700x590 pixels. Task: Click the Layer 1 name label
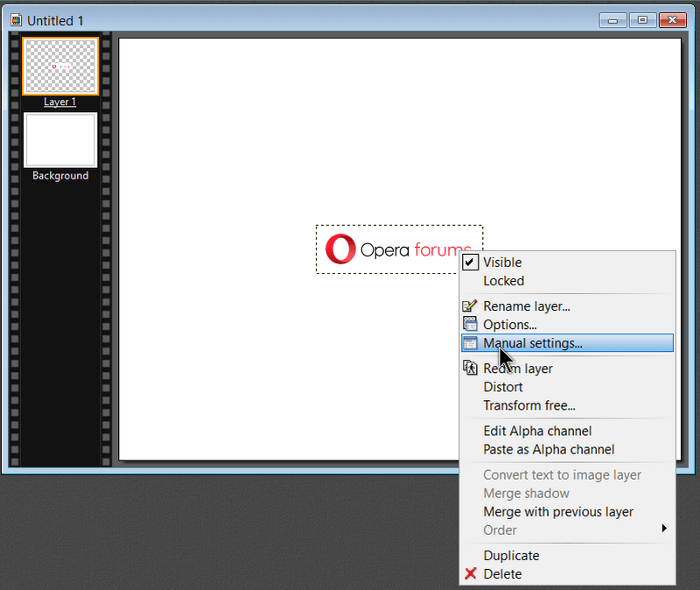60,102
